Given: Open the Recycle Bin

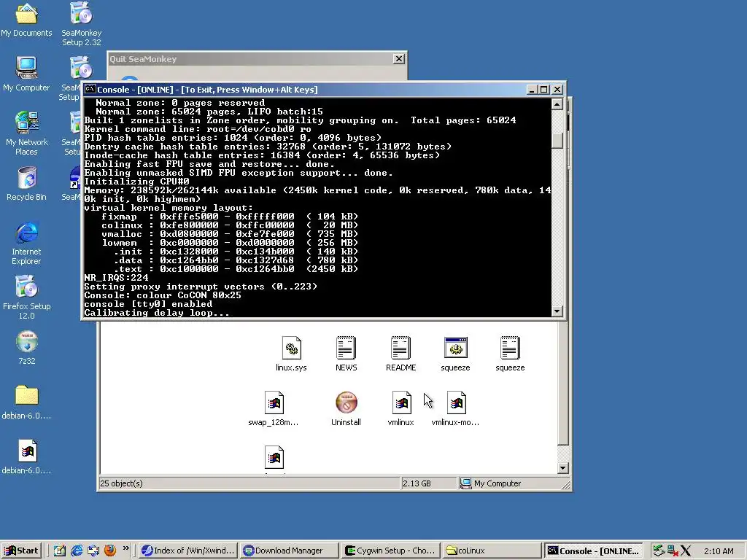Looking at the screenshot, I should click(x=27, y=183).
